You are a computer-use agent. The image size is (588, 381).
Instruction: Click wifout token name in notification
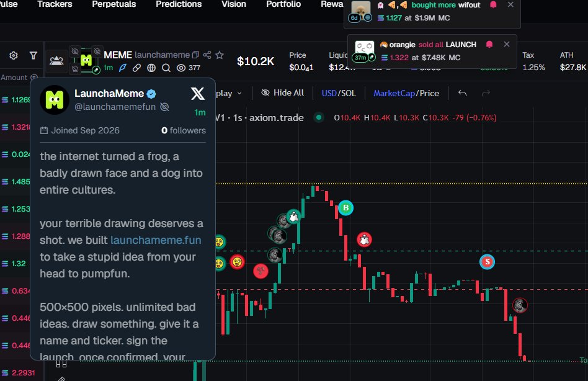[x=469, y=5]
